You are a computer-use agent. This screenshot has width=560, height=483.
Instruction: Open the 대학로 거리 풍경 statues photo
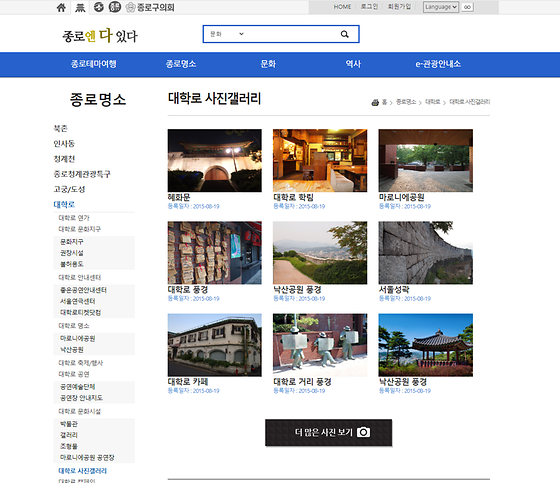[320, 345]
